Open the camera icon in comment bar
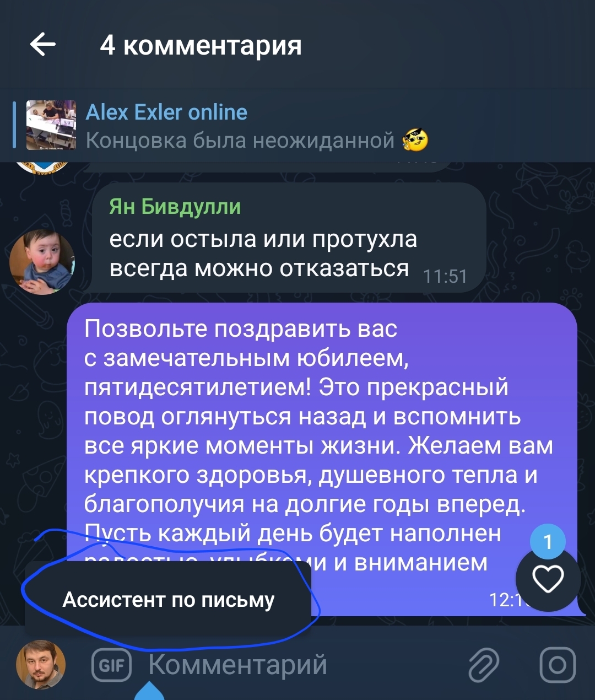 pos(558,665)
